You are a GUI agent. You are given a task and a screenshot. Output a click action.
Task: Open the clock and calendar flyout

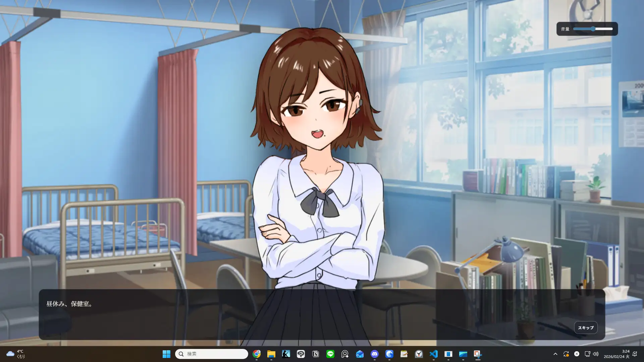[616, 354]
